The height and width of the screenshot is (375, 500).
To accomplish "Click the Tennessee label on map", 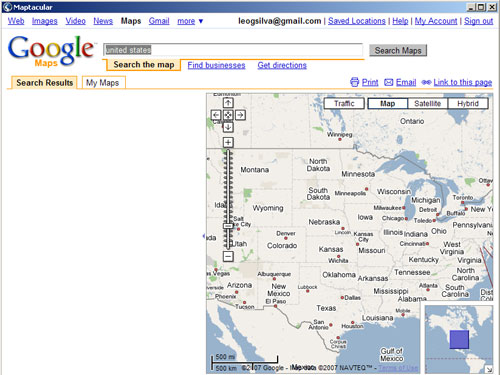I will point(412,272).
